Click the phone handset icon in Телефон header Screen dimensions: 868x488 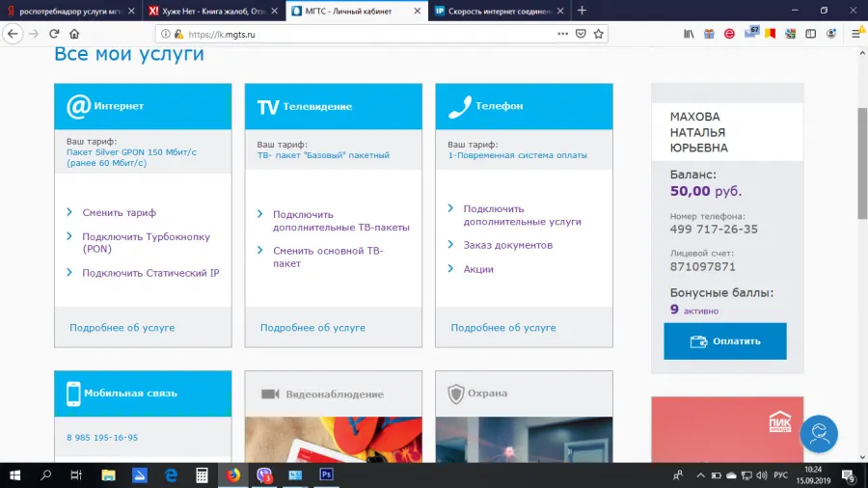(x=459, y=106)
